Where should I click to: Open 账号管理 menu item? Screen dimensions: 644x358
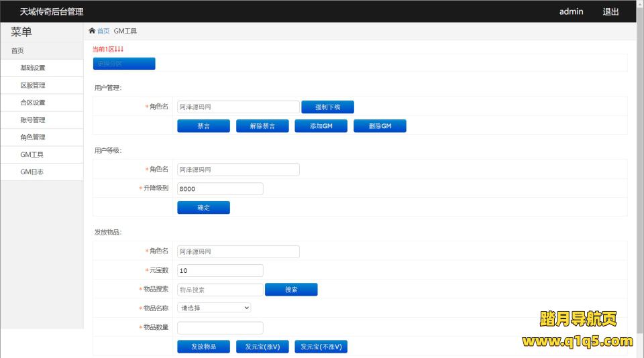(33, 120)
